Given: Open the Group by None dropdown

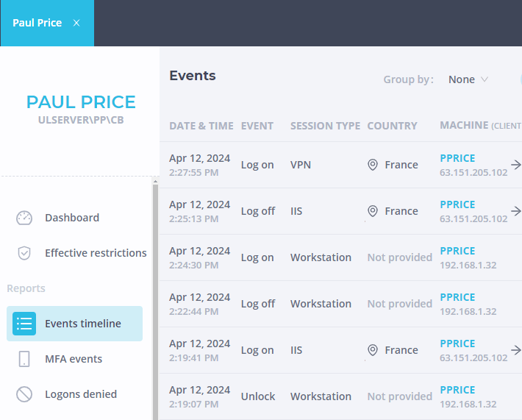Looking at the screenshot, I should tap(468, 79).
